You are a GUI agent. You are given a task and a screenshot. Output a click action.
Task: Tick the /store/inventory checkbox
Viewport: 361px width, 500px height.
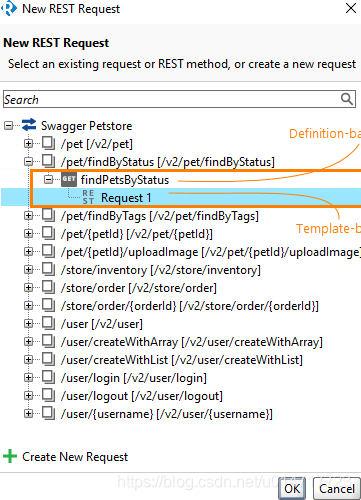(49, 269)
